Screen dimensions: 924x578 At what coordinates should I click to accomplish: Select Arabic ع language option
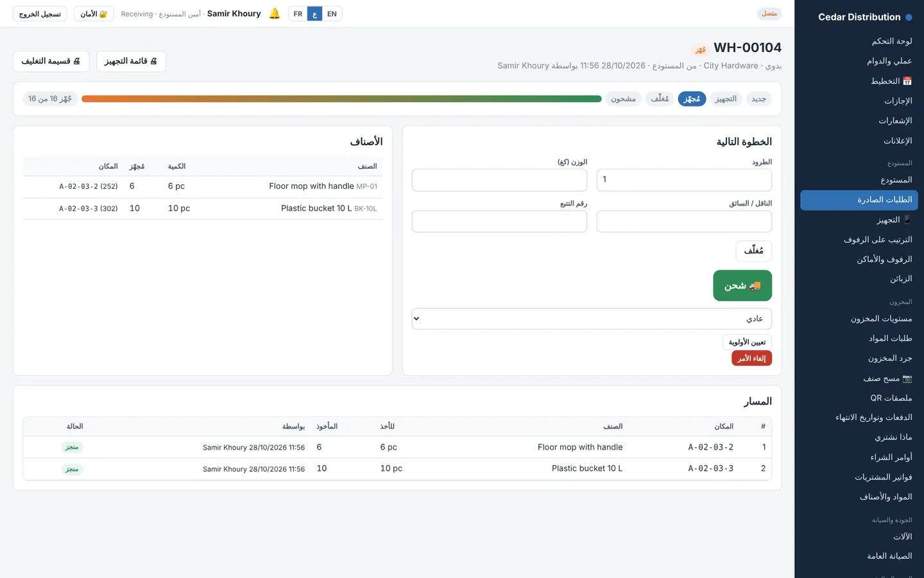314,13
